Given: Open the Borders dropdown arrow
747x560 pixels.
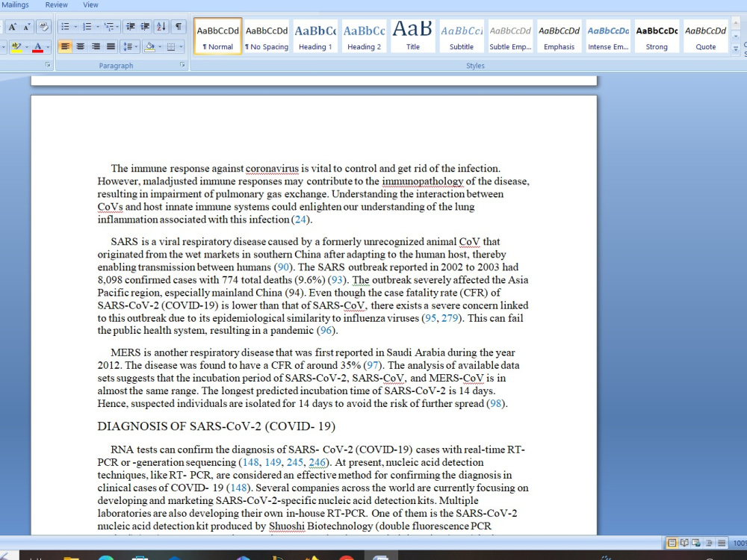Looking at the screenshot, I should click(181, 46).
